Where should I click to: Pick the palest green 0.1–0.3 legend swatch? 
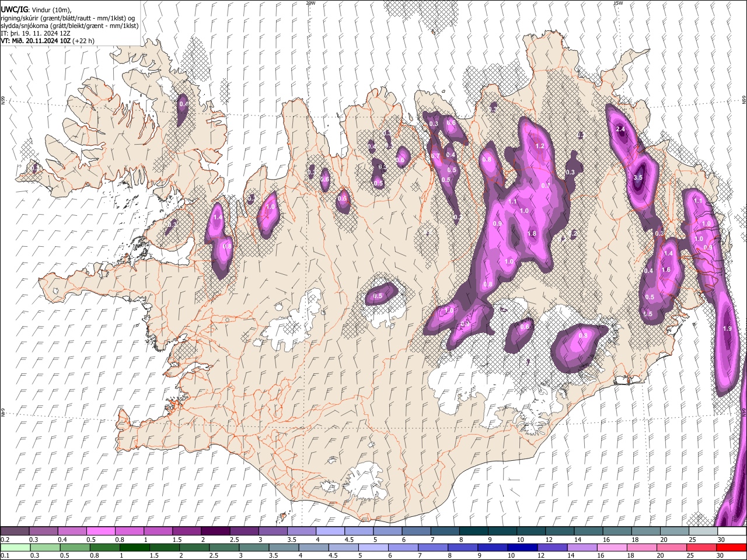pyautogui.click(x=15, y=547)
